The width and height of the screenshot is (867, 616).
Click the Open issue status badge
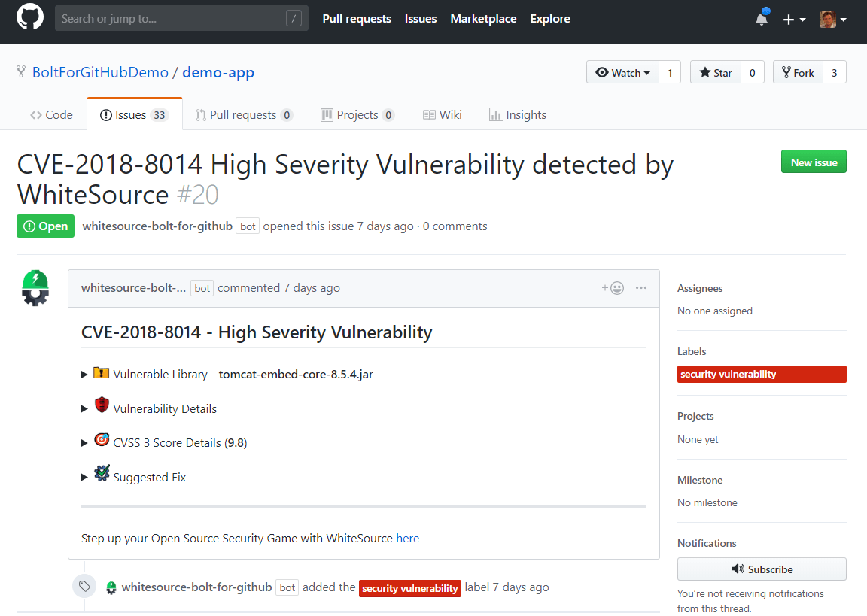point(45,226)
